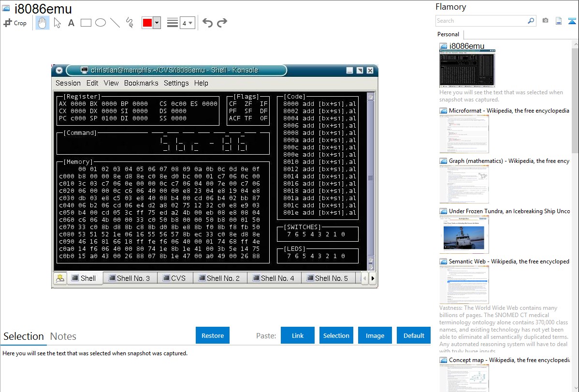Image resolution: width=579 pixels, height=392 pixels.
Task: Choose the arrow pointer tool
Action: pyautogui.click(x=57, y=23)
